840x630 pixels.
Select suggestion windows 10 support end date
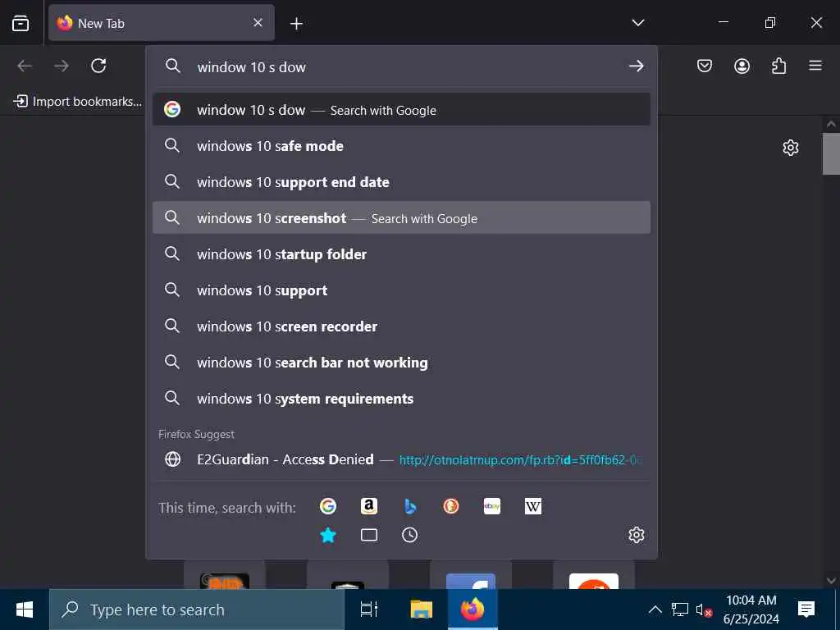click(x=402, y=181)
